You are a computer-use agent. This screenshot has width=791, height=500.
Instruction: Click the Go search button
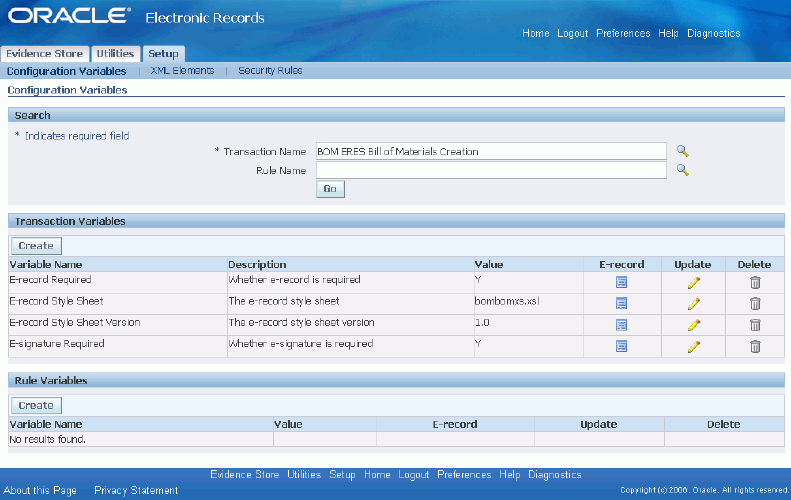[x=330, y=189]
